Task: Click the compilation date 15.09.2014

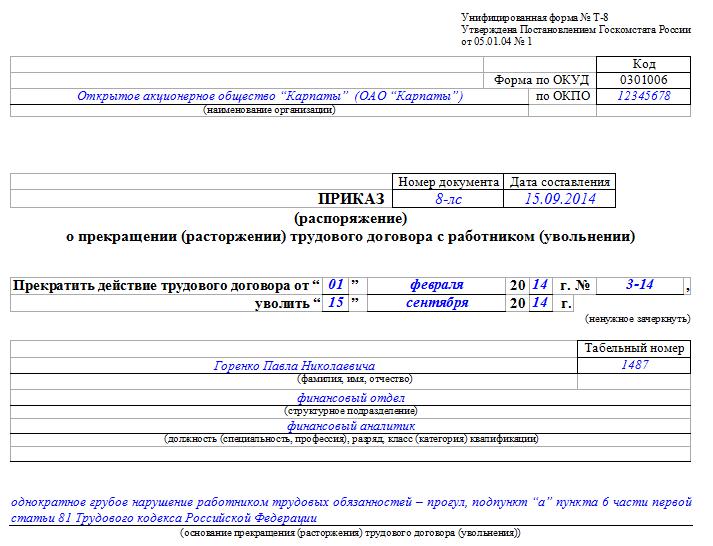Action: click(x=560, y=199)
